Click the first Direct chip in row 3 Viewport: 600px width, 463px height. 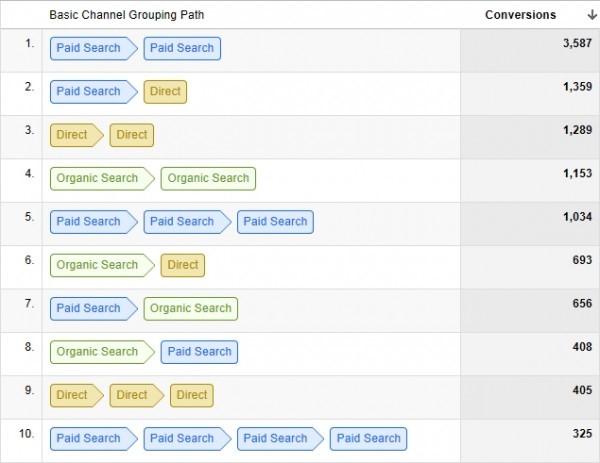tap(77, 135)
